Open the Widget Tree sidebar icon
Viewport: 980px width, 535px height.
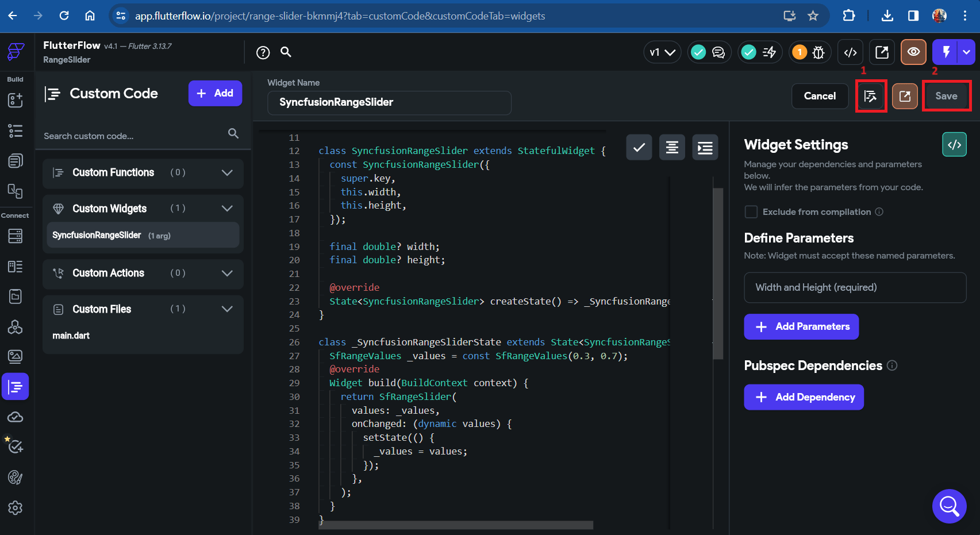click(16, 130)
